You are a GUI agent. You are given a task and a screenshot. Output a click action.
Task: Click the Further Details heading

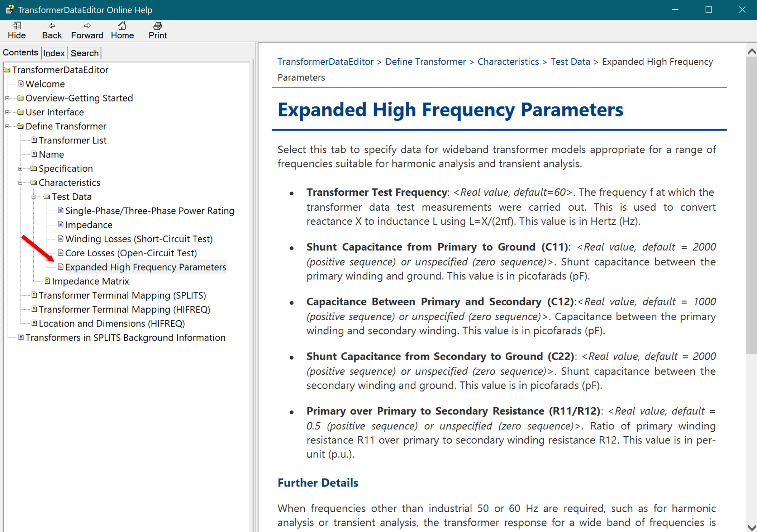(318, 483)
